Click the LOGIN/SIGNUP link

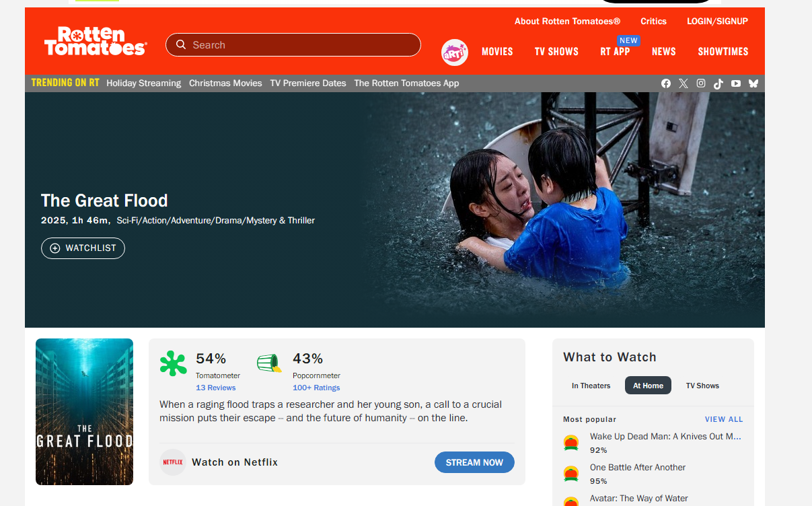(x=717, y=22)
